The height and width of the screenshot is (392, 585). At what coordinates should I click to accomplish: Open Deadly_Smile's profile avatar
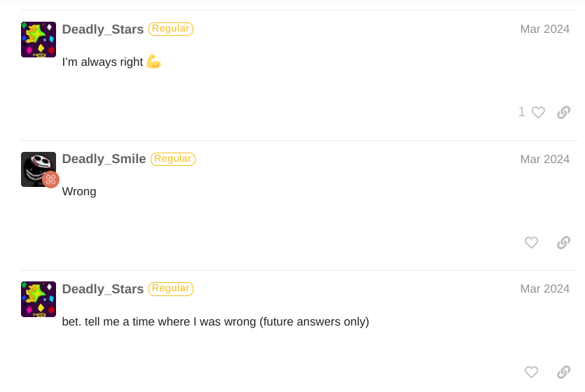click(37, 169)
